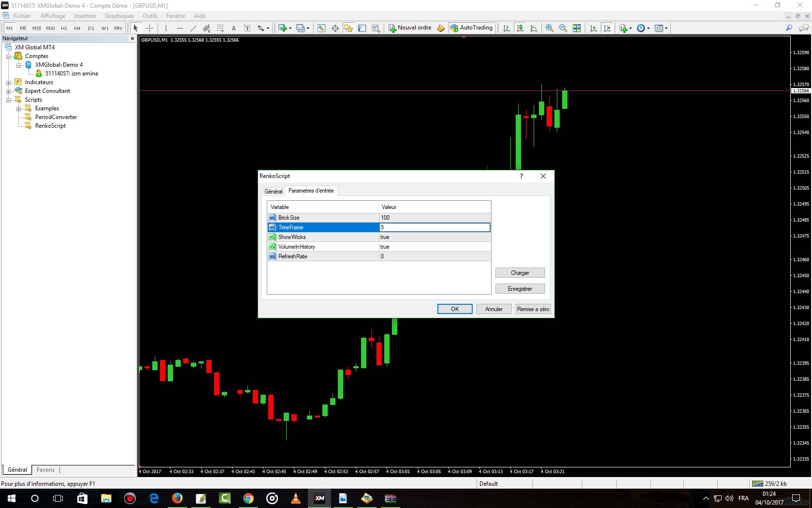812x508 pixels.
Task: Click the zoom out magnifier icon
Action: click(x=563, y=28)
